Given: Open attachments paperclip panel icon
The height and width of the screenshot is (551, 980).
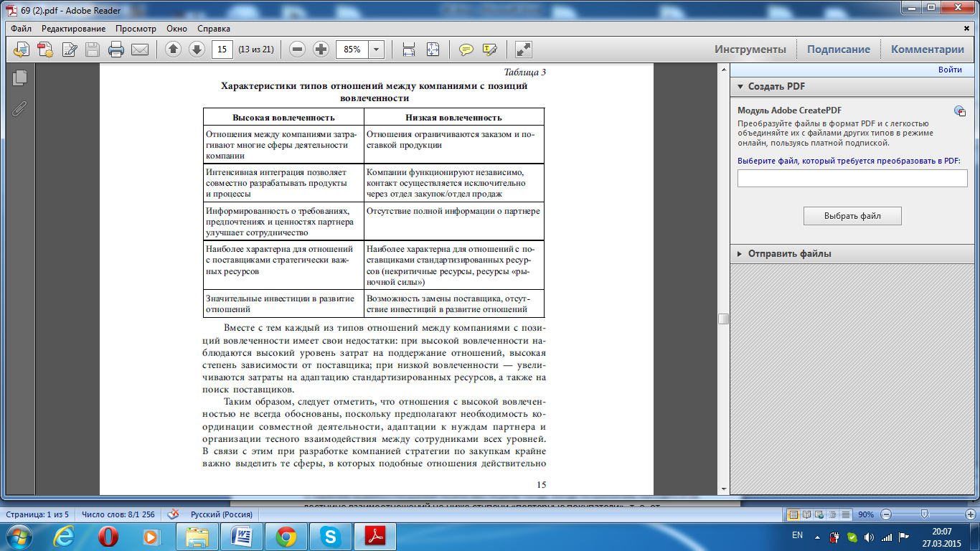Looking at the screenshot, I should click(x=19, y=109).
